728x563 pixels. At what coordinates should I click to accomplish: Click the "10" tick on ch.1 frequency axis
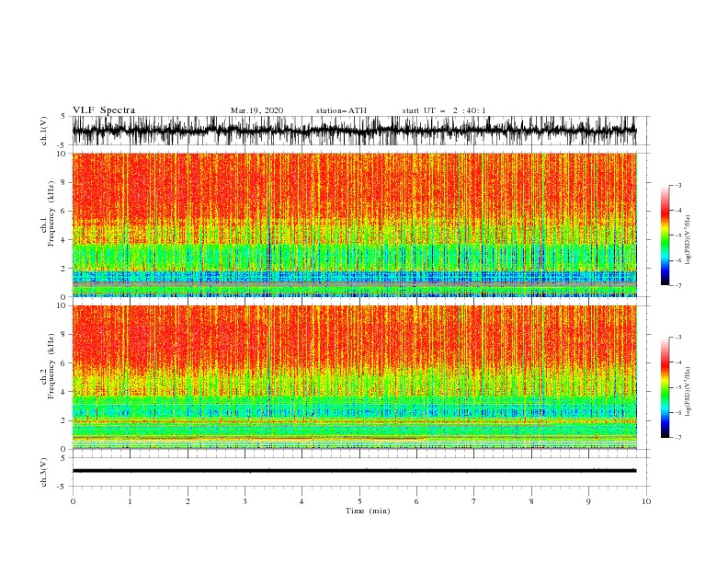63,154
